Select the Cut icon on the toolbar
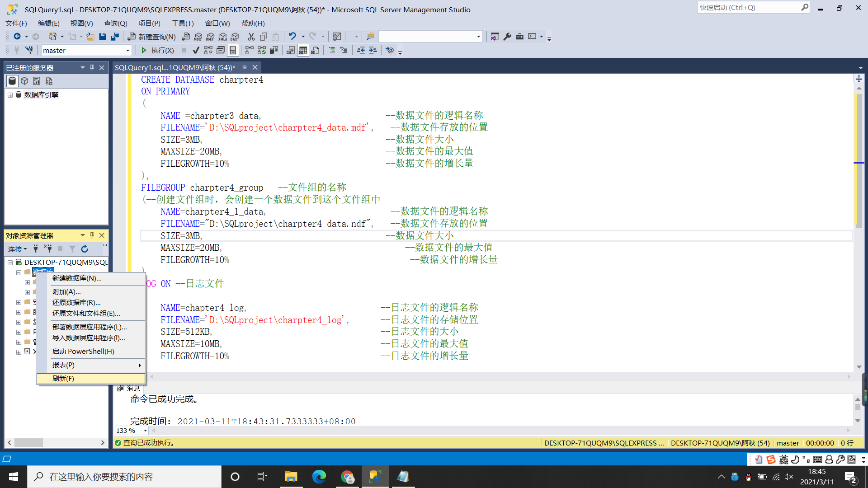Viewport: 868px width, 488px height. click(251, 37)
